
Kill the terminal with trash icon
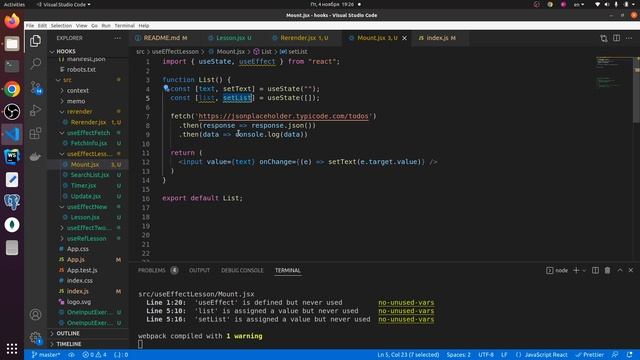pyautogui.click(x=607, y=270)
